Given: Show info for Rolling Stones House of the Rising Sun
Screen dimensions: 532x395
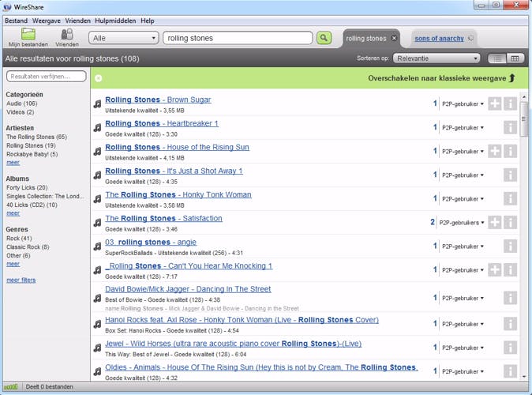Looking at the screenshot, I should pyautogui.click(x=510, y=152).
